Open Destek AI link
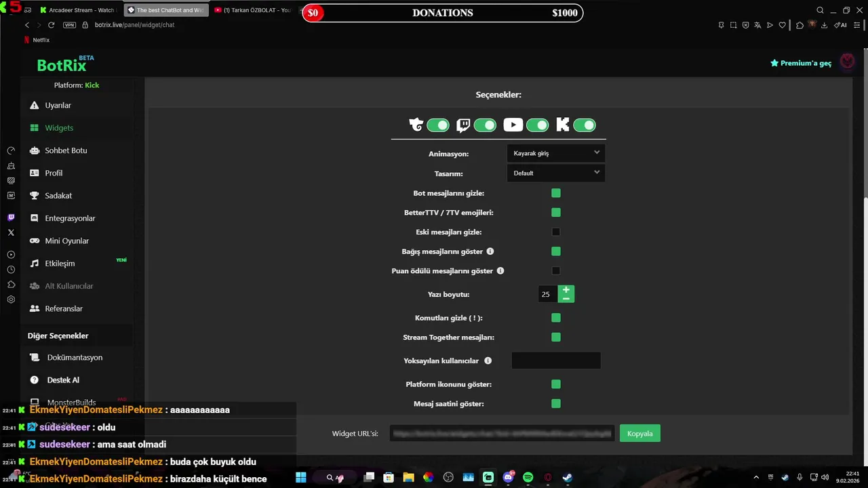This screenshot has height=488, width=868. [x=63, y=380]
